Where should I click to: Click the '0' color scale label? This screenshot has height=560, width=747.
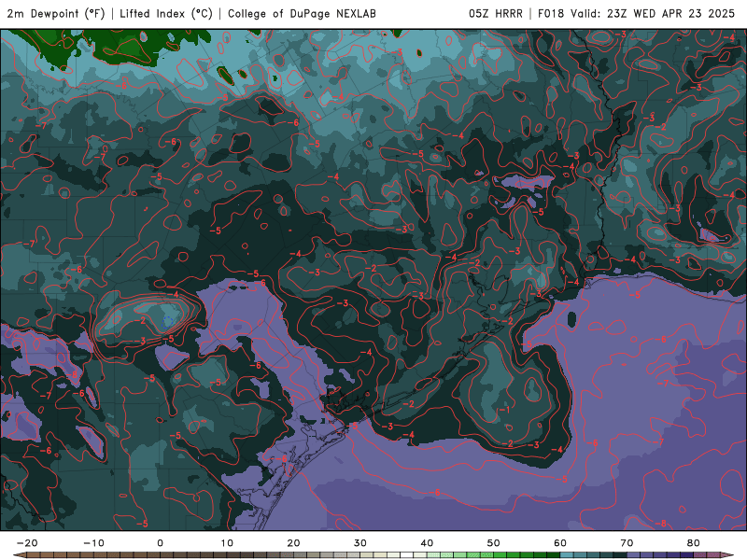pyautogui.click(x=160, y=543)
